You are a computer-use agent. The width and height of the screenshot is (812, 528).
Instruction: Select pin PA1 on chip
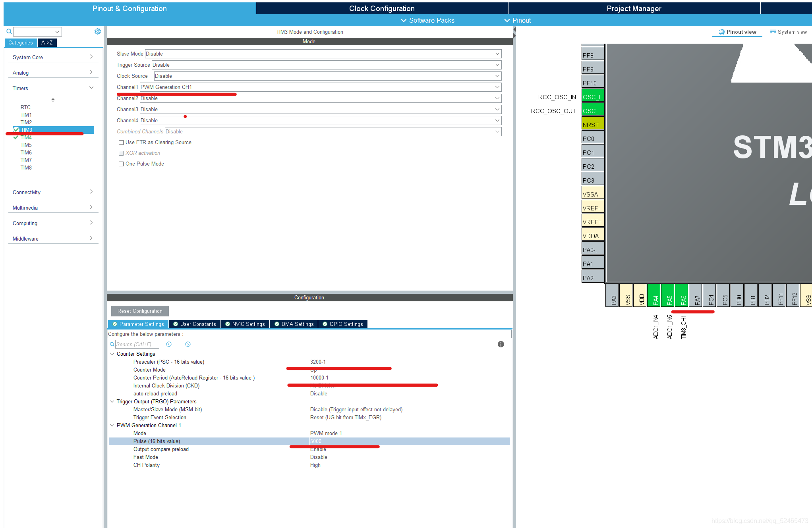pos(593,262)
